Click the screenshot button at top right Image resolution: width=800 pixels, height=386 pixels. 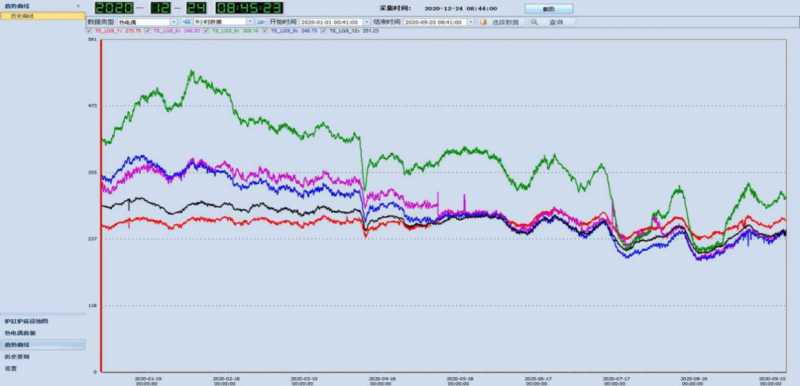point(548,9)
